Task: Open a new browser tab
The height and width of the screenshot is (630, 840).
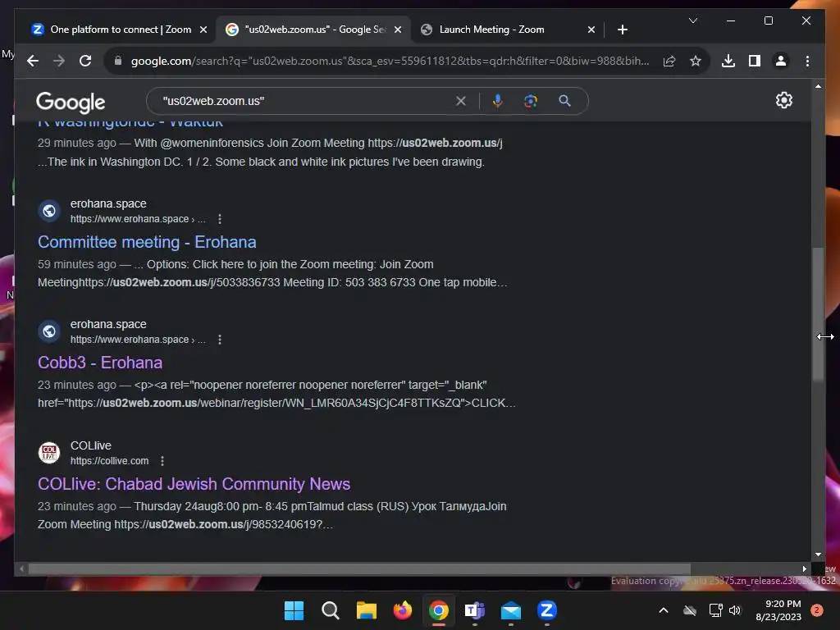Action: coord(622,30)
